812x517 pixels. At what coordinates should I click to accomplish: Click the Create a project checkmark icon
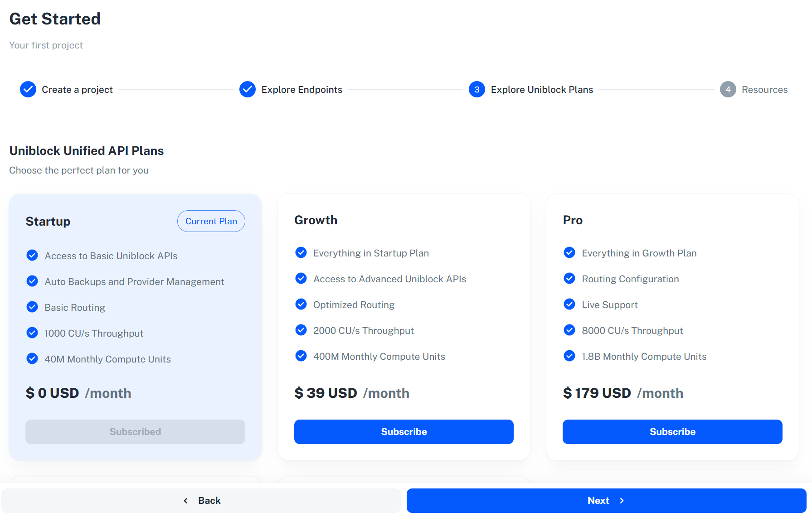pos(28,90)
